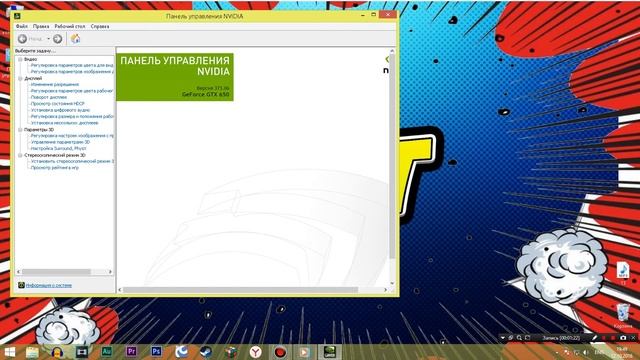The height and width of the screenshot is (360, 640).
Task: Open Установка цифрового аудио task
Action: (x=60, y=110)
